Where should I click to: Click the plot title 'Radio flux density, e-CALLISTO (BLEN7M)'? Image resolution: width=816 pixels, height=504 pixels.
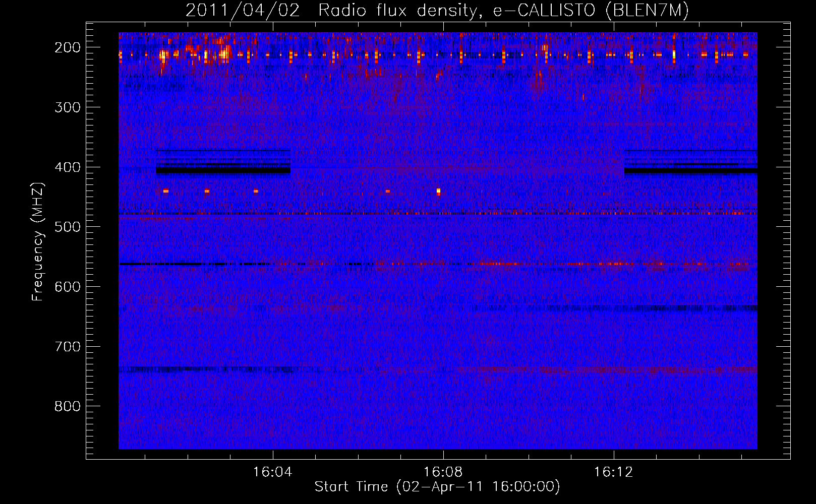tap(503, 11)
